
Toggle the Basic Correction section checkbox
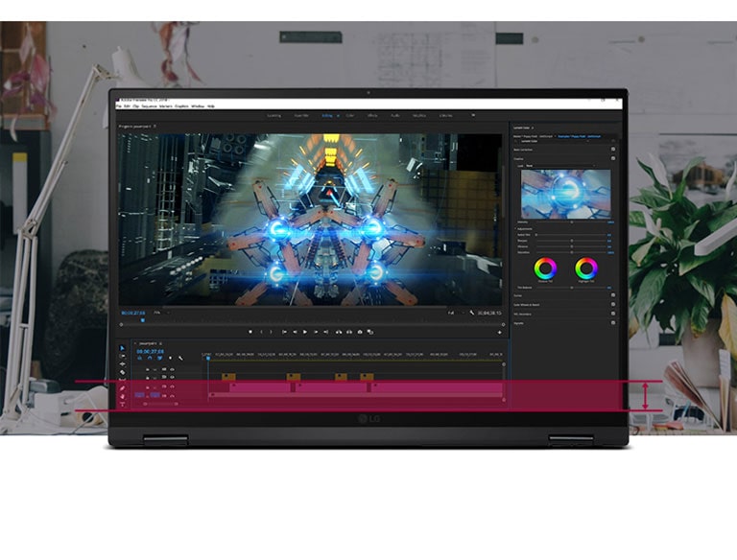[x=613, y=150]
